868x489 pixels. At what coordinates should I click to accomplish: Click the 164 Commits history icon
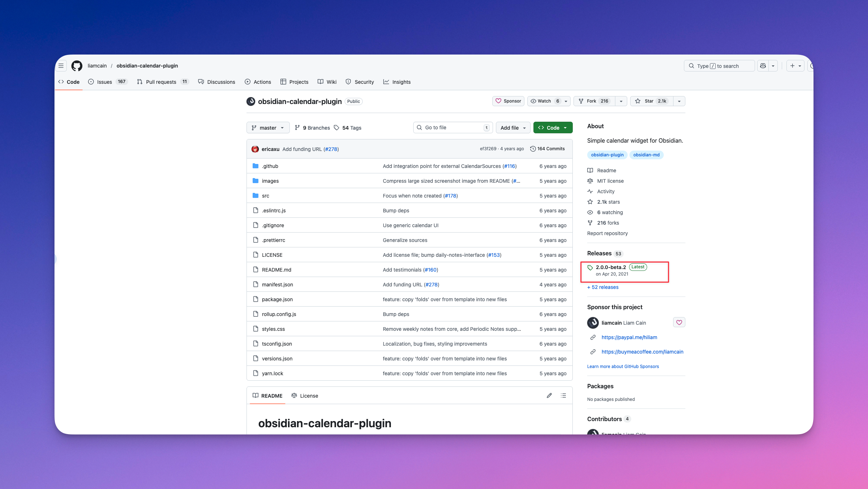tap(533, 149)
